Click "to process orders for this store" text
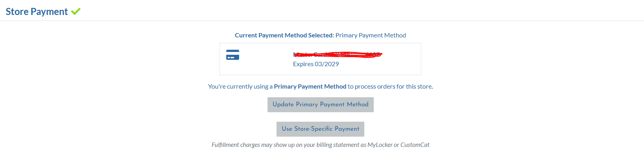The width and height of the screenshot is (644, 152). (390, 87)
